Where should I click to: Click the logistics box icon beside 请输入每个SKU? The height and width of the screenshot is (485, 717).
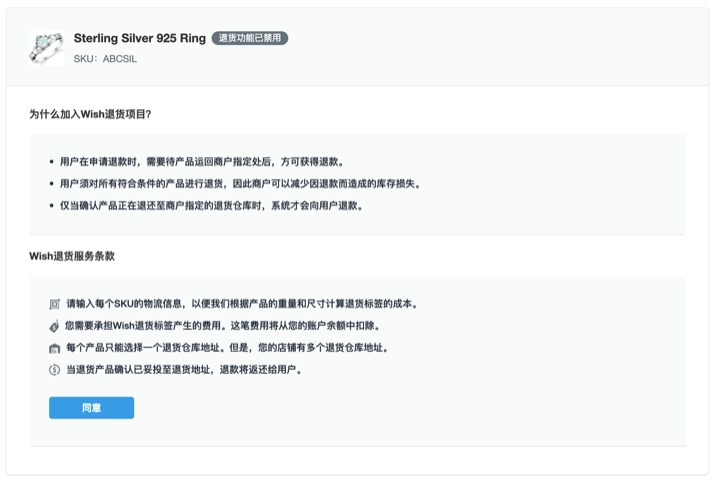(54, 304)
